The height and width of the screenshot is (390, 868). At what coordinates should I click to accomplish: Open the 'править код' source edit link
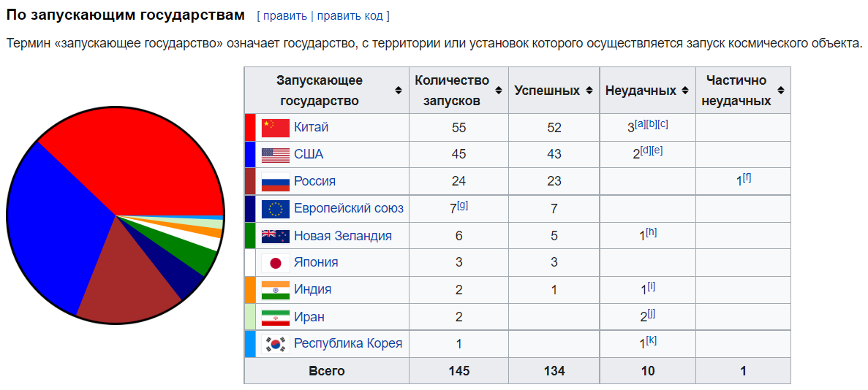(x=348, y=15)
